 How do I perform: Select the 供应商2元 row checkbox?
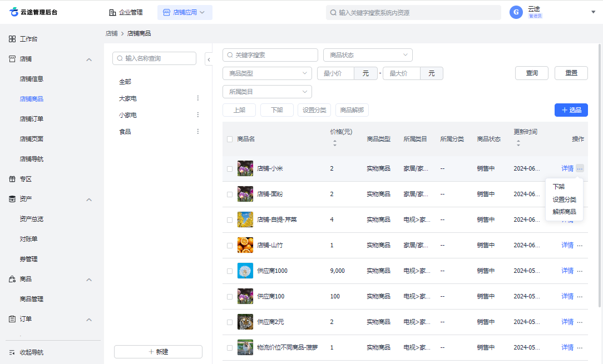230,322
